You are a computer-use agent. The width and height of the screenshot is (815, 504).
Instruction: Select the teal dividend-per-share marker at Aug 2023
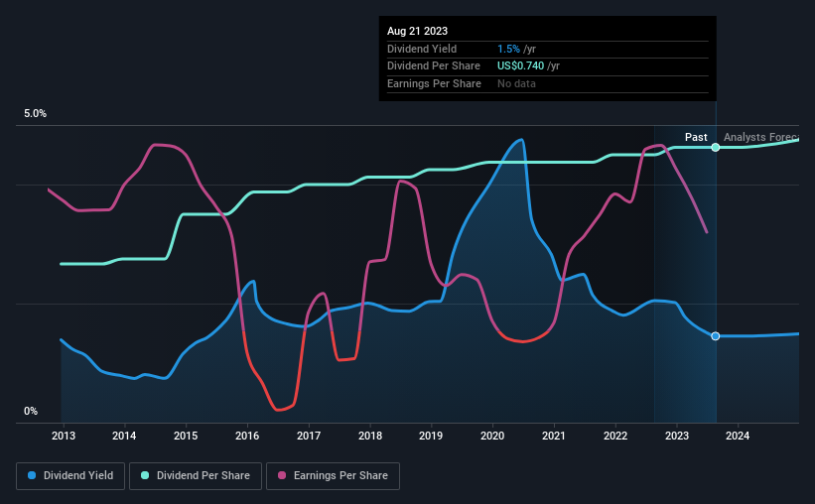pyautogui.click(x=716, y=148)
